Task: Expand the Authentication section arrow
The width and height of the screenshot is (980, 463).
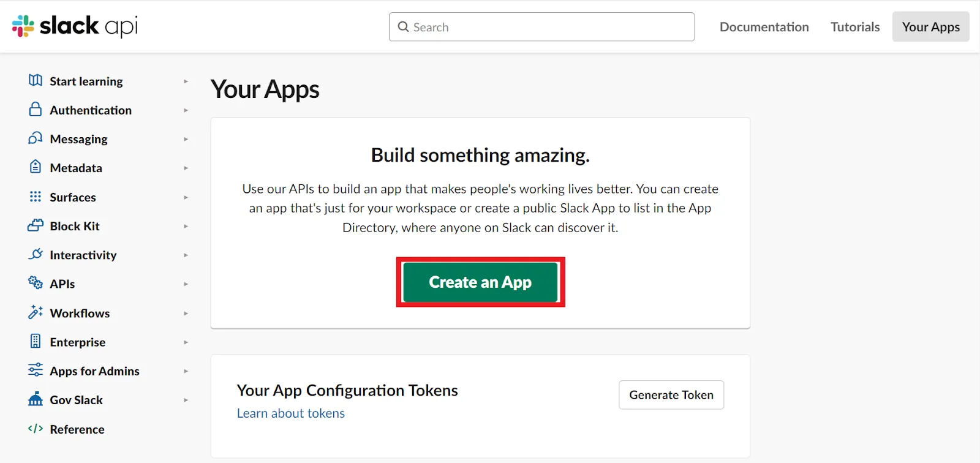Action: click(186, 110)
